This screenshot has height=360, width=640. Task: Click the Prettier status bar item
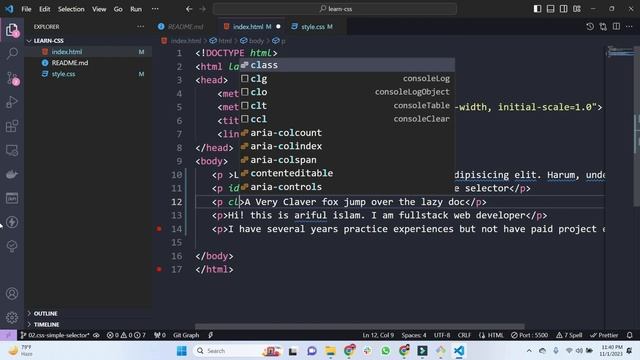tap(604, 335)
